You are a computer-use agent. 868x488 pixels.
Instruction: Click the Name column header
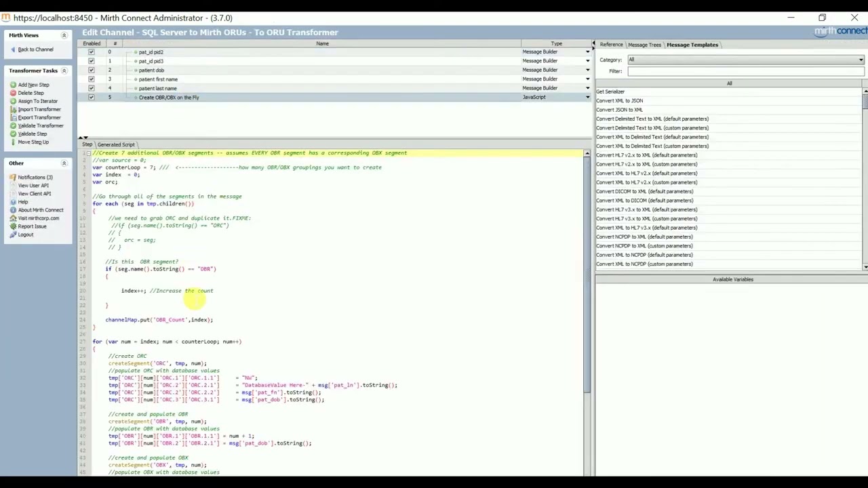coord(322,43)
